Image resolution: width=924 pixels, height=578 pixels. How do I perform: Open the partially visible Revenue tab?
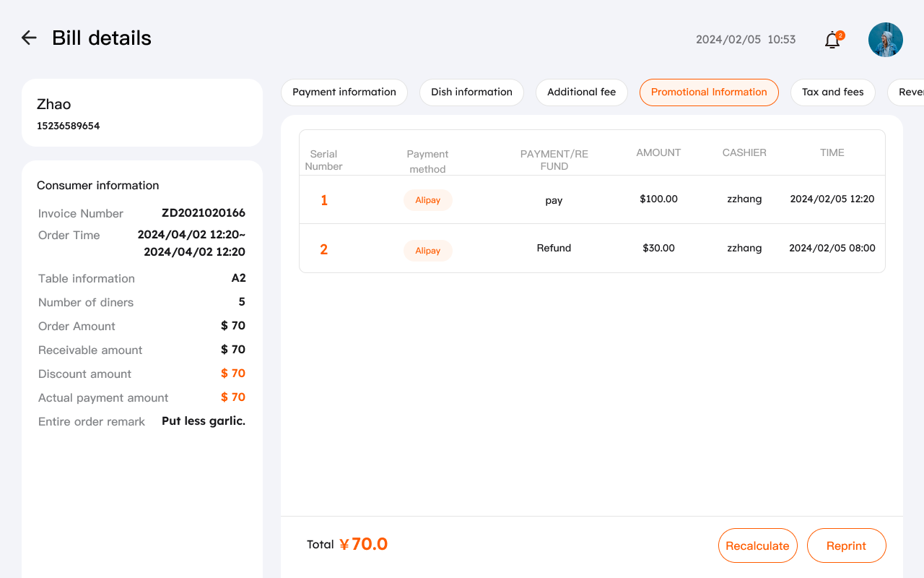[x=912, y=92]
